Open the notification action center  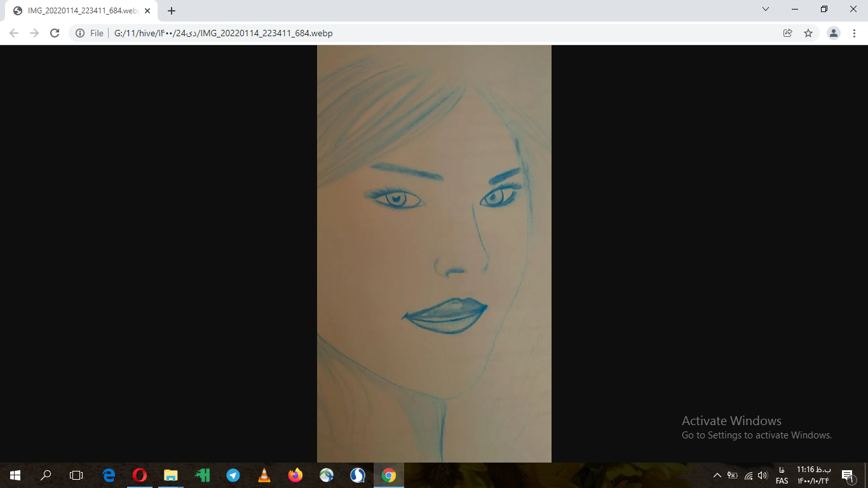coord(848,475)
